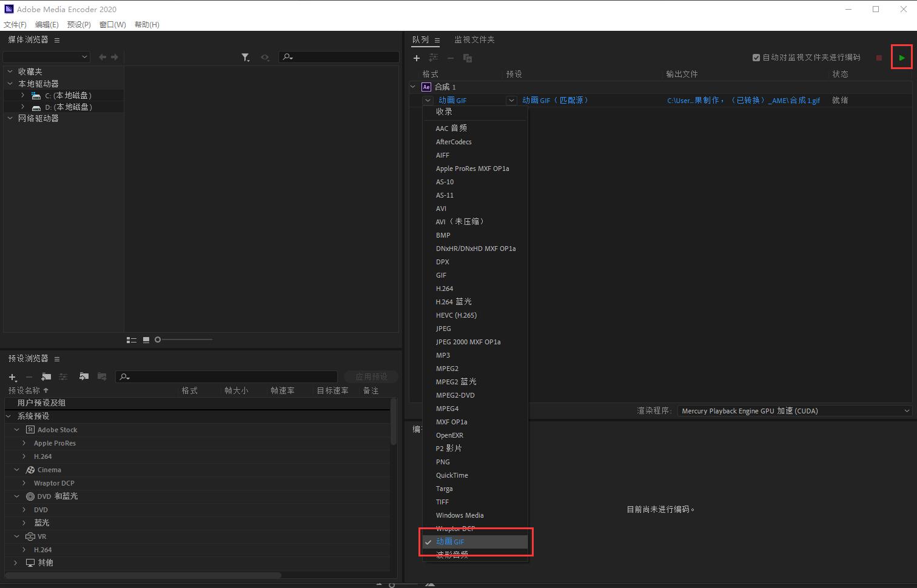917x588 pixels.
Task: Open the format dropdown arrow beside 动画 GIF
Action: coord(428,101)
